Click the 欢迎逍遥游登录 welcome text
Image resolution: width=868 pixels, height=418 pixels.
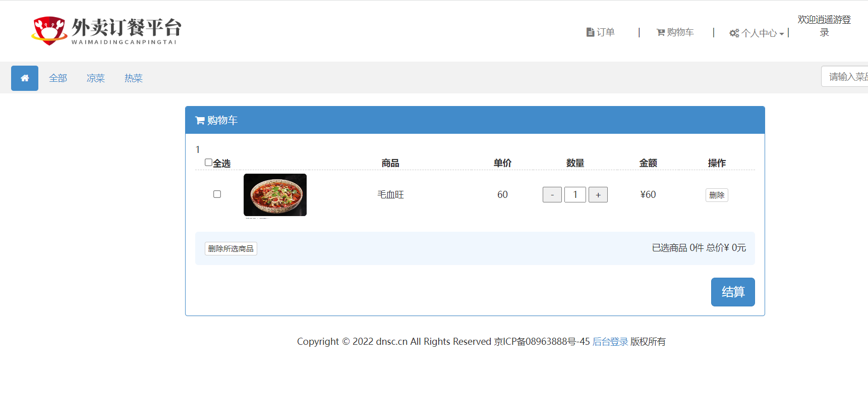click(824, 26)
